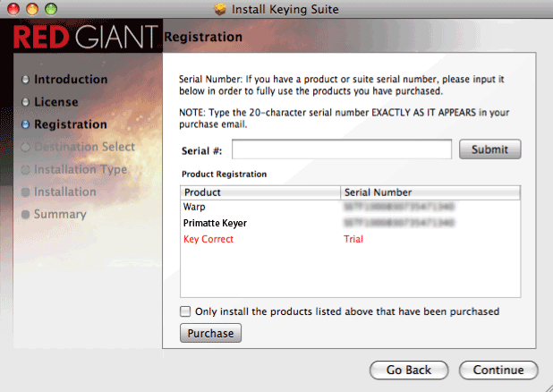The width and height of the screenshot is (553, 392).
Task: Click the Serial Number column header
Action: pyautogui.click(x=430, y=192)
